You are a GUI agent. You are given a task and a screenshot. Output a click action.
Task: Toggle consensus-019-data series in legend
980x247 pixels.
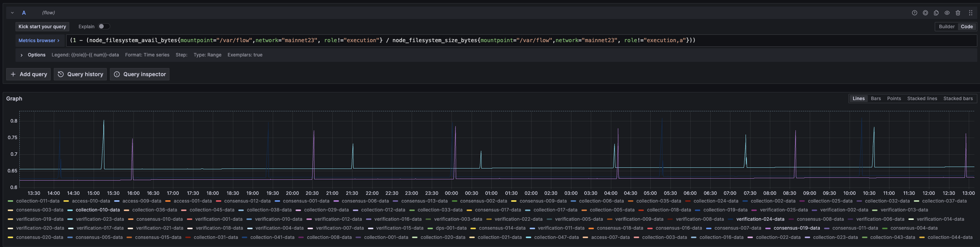pyautogui.click(x=797, y=228)
